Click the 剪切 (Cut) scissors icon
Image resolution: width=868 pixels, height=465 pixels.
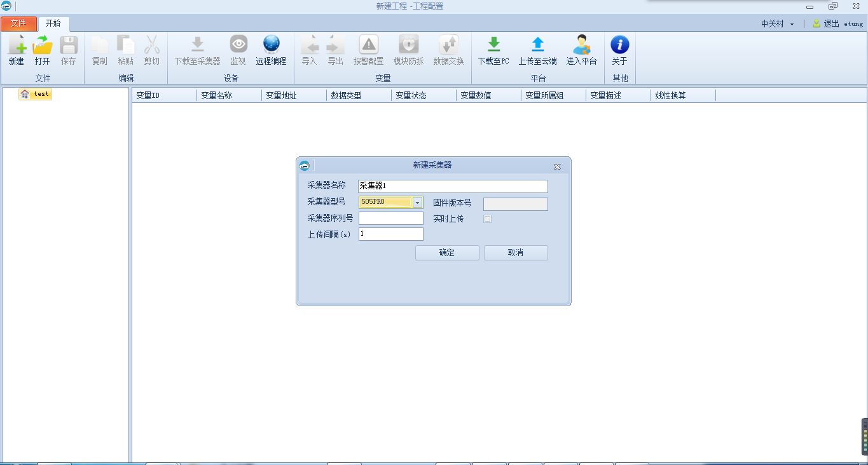click(x=152, y=45)
